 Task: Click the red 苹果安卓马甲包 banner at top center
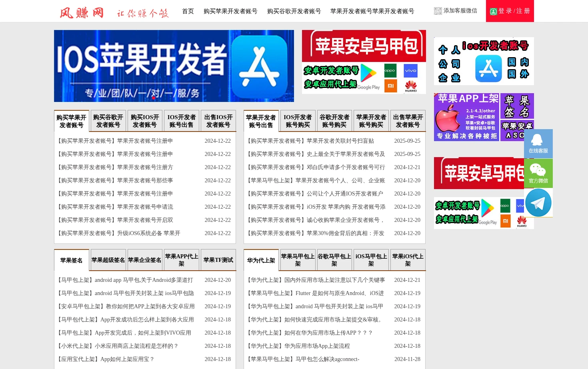coord(364,46)
